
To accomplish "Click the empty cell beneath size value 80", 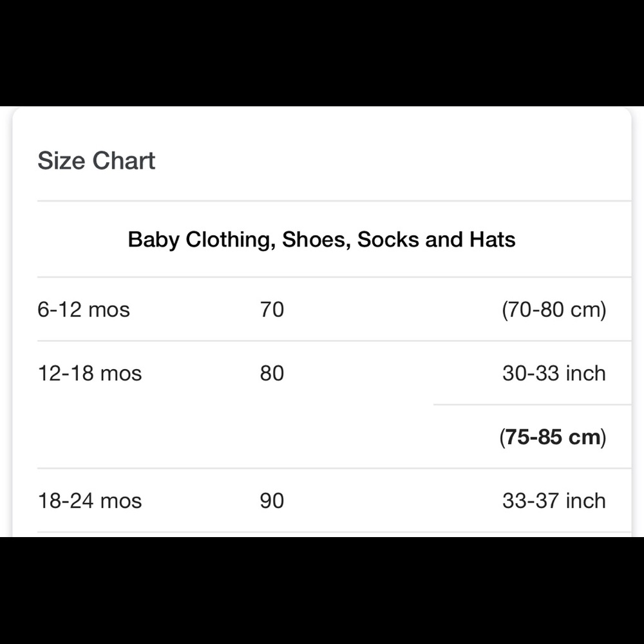I will pos(272,437).
